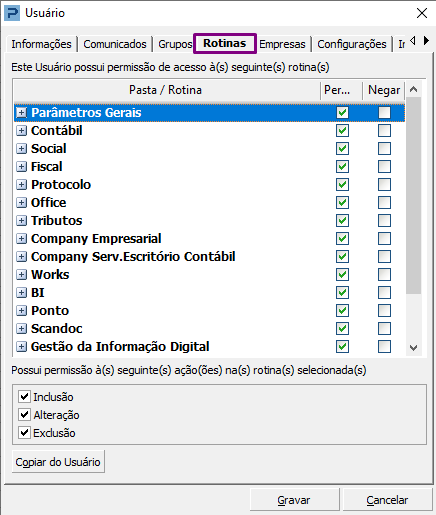
Task: Check the Negar box for Tributos
Action: (x=384, y=221)
